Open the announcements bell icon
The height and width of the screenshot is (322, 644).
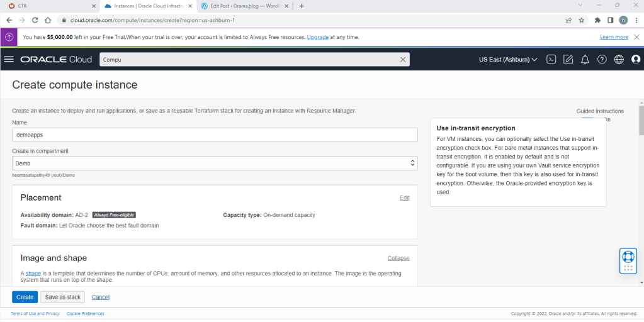click(585, 59)
